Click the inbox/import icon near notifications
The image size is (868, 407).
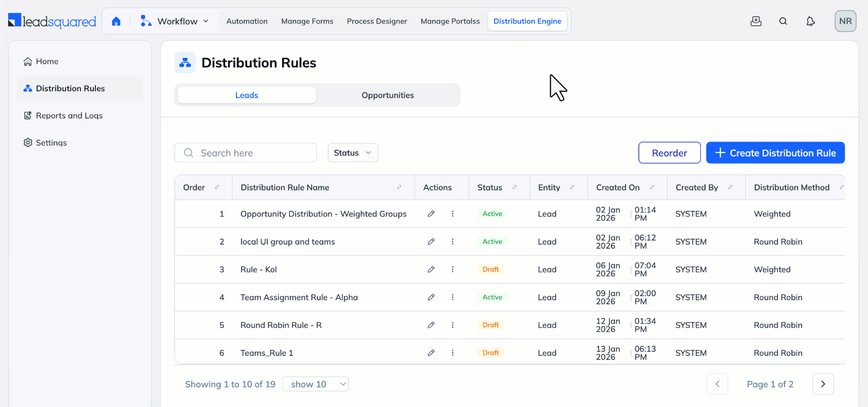click(756, 21)
